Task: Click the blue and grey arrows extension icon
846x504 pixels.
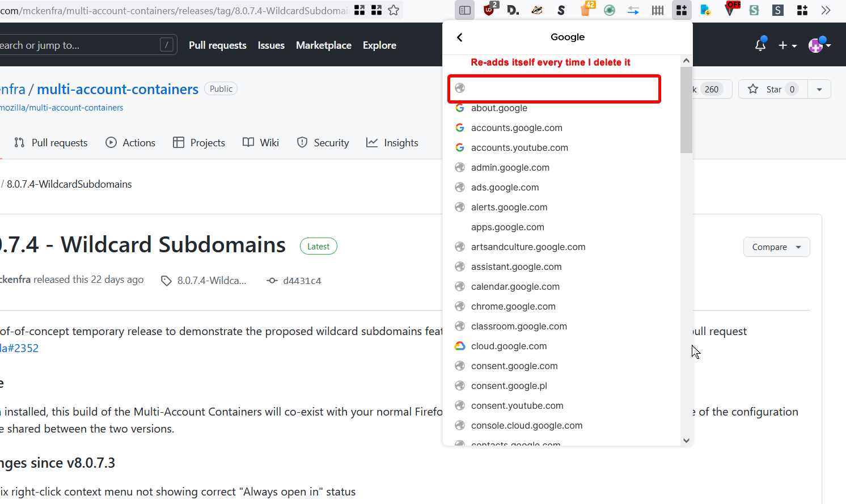Action: pos(633,10)
